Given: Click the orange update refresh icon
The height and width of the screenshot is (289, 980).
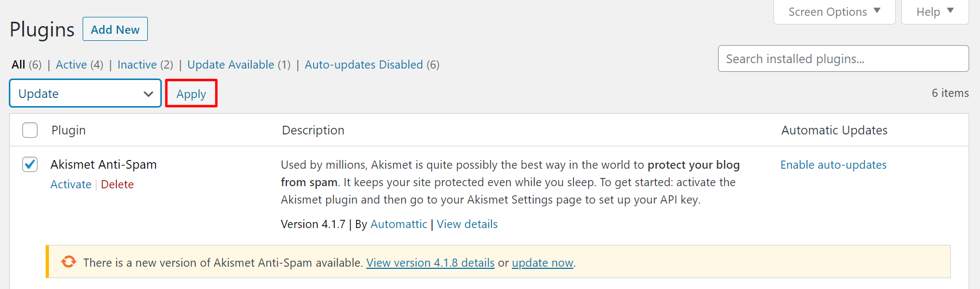Looking at the screenshot, I should tap(68, 262).
